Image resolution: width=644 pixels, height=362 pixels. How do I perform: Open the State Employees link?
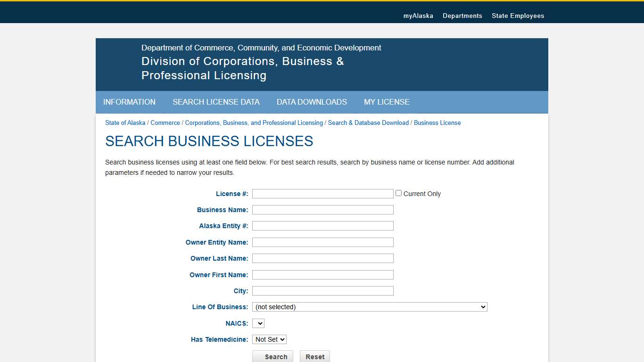[518, 16]
